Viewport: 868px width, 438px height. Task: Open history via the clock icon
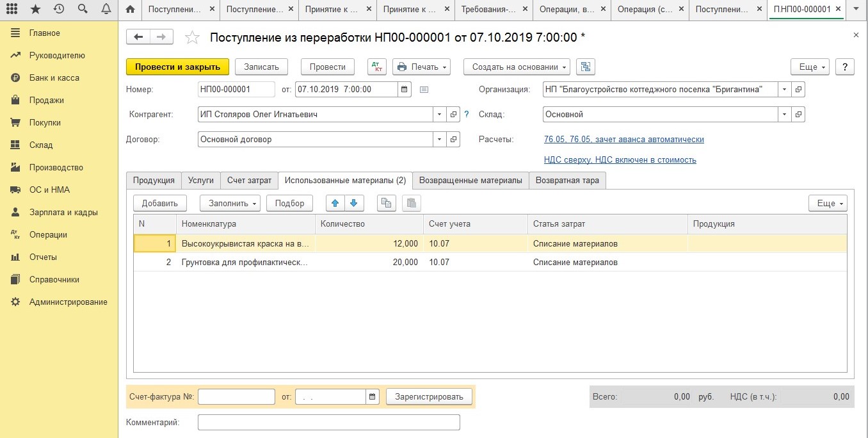point(59,9)
